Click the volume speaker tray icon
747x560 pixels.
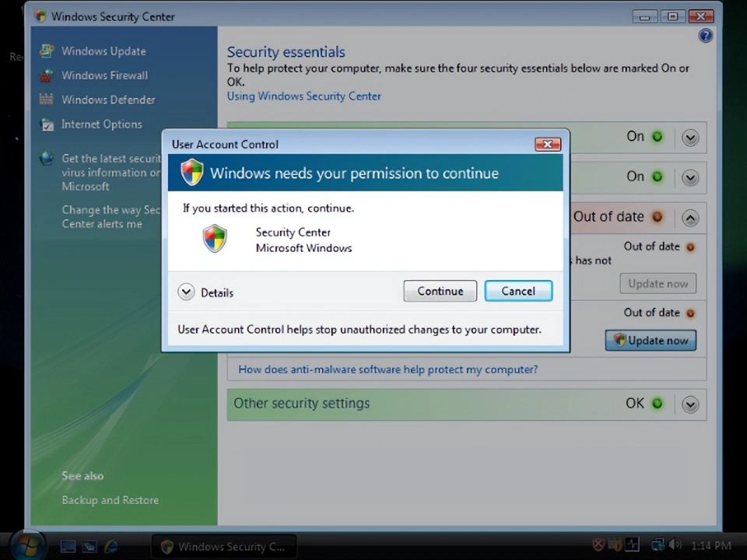pyautogui.click(x=675, y=545)
